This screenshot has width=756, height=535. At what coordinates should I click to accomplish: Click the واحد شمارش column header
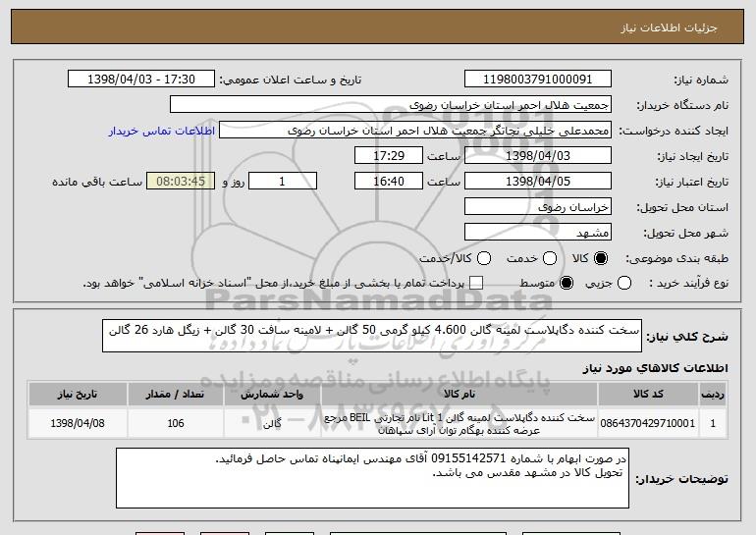click(272, 395)
